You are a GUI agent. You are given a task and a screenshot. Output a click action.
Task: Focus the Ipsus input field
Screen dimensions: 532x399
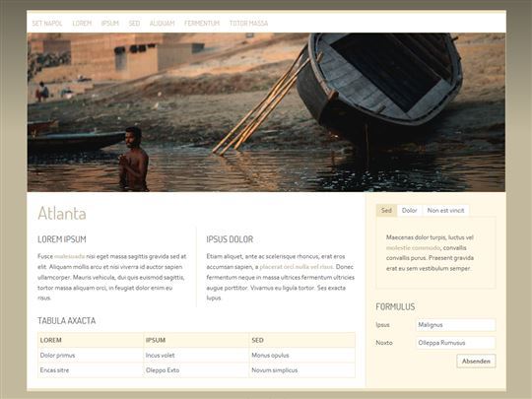pyautogui.click(x=456, y=325)
